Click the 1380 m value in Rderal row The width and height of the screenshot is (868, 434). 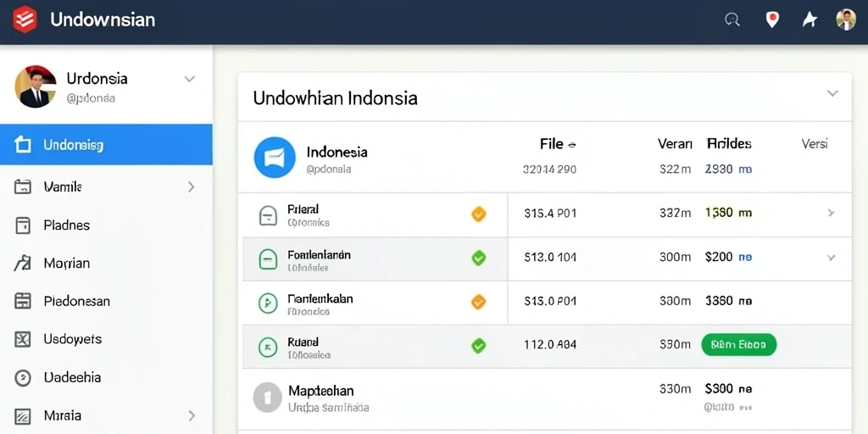point(728,213)
